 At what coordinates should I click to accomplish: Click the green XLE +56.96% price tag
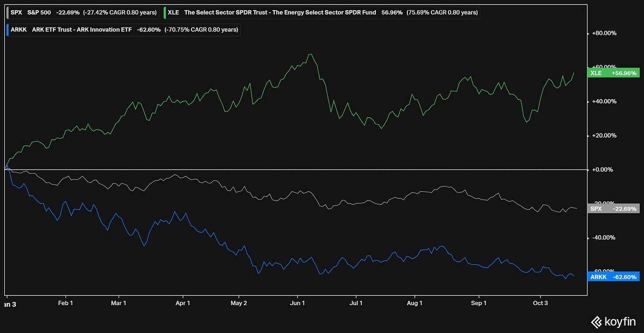(x=613, y=73)
